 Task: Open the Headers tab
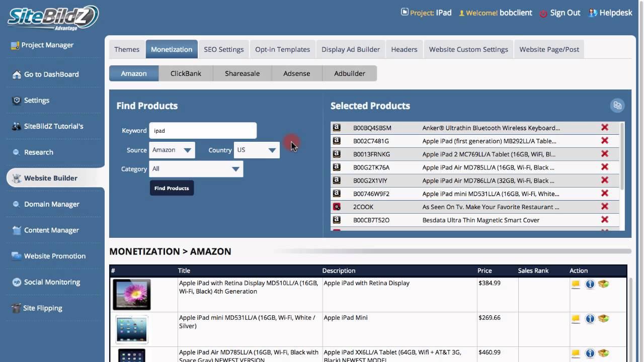click(405, 49)
